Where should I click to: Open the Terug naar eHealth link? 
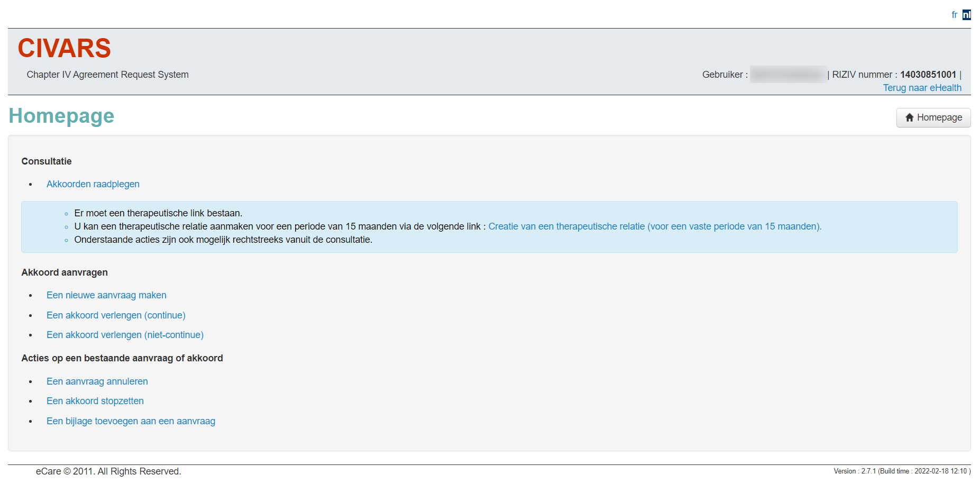coord(922,88)
